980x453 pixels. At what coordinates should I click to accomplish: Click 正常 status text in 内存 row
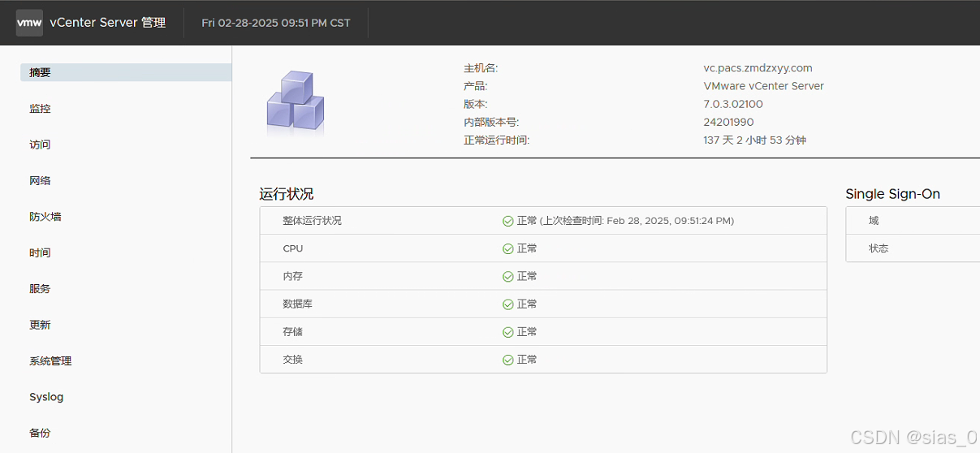coord(527,276)
